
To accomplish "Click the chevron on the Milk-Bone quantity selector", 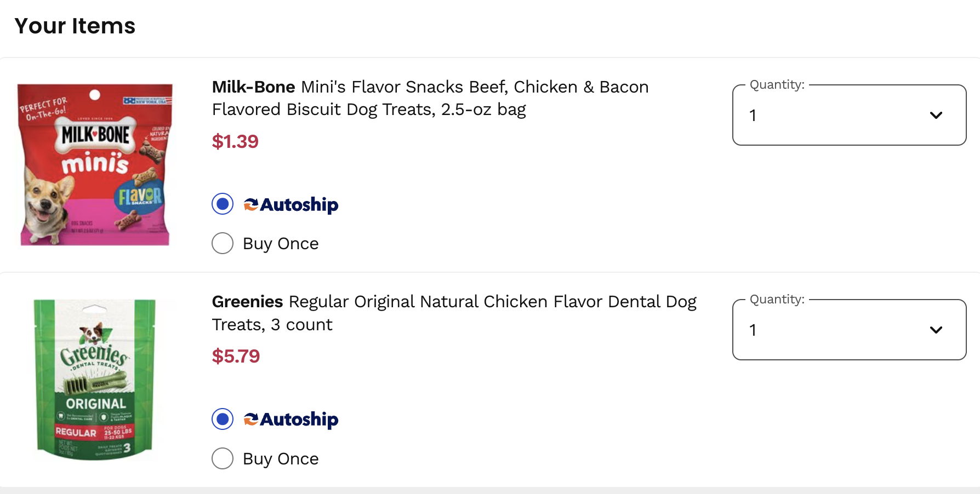I will pos(937,115).
